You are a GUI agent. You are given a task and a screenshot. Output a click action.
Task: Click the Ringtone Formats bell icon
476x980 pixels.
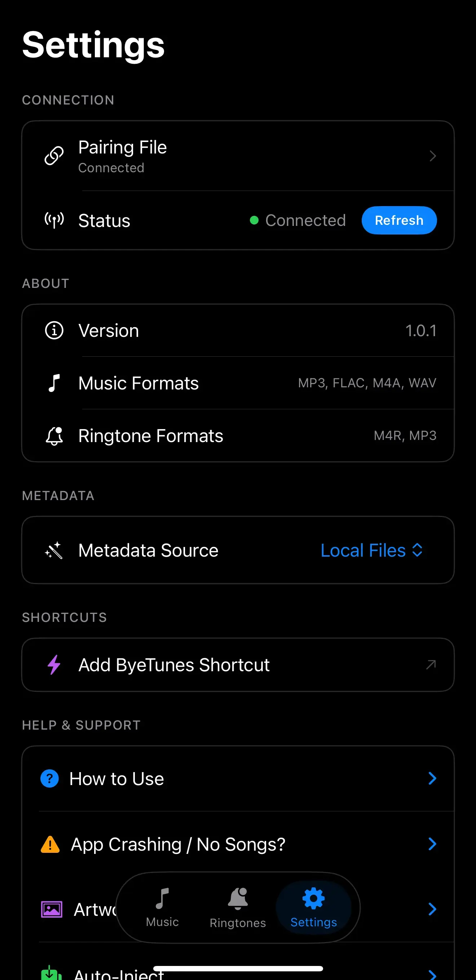pyautogui.click(x=54, y=436)
